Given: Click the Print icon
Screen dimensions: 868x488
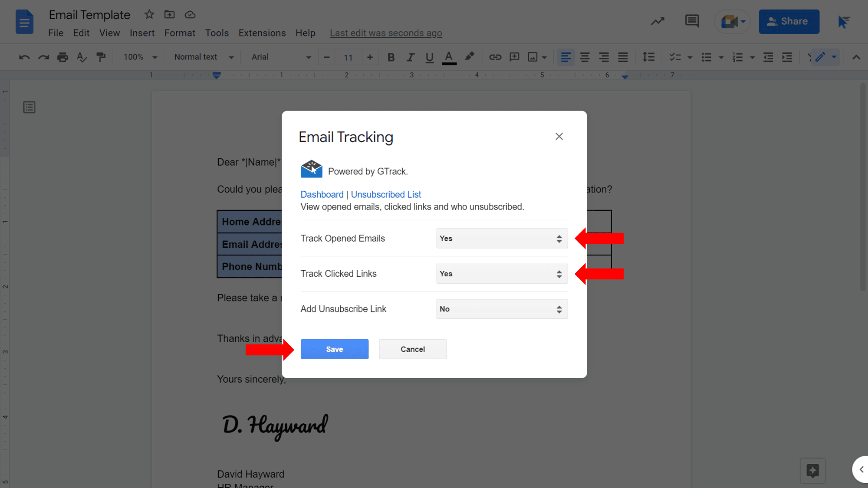Looking at the screenshot, I should [62, 57].
